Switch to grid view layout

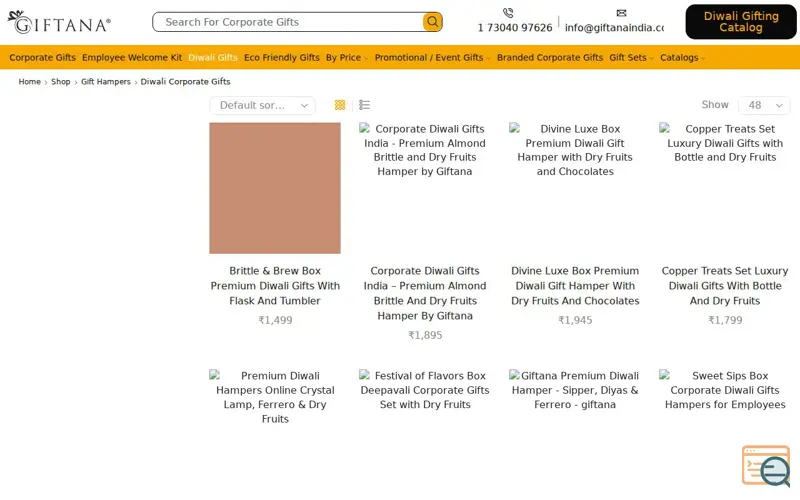tap(340, 105)
